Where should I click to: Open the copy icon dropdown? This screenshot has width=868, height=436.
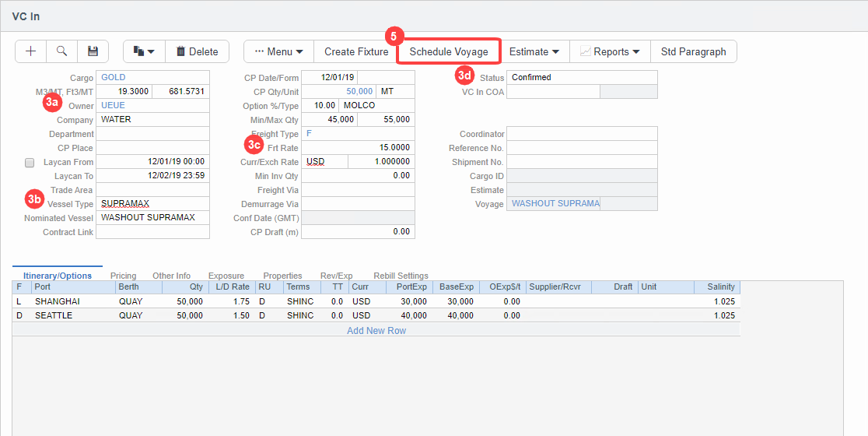(144, 51)
